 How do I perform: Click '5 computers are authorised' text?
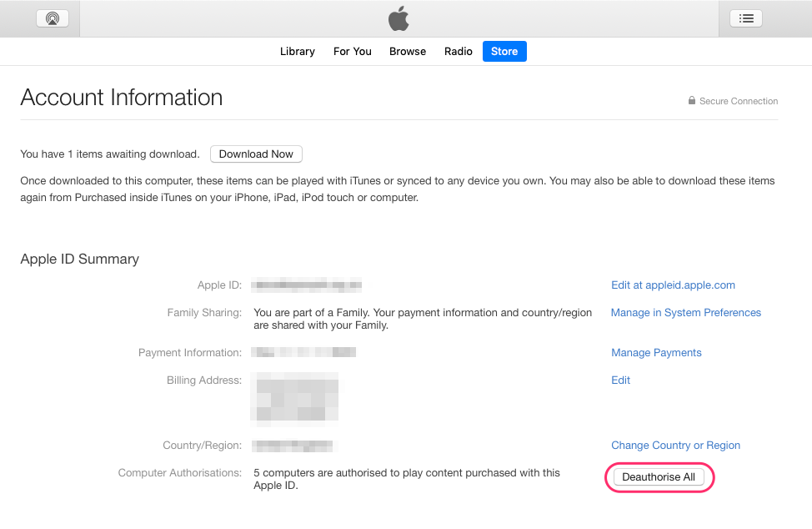click(407, 479)
